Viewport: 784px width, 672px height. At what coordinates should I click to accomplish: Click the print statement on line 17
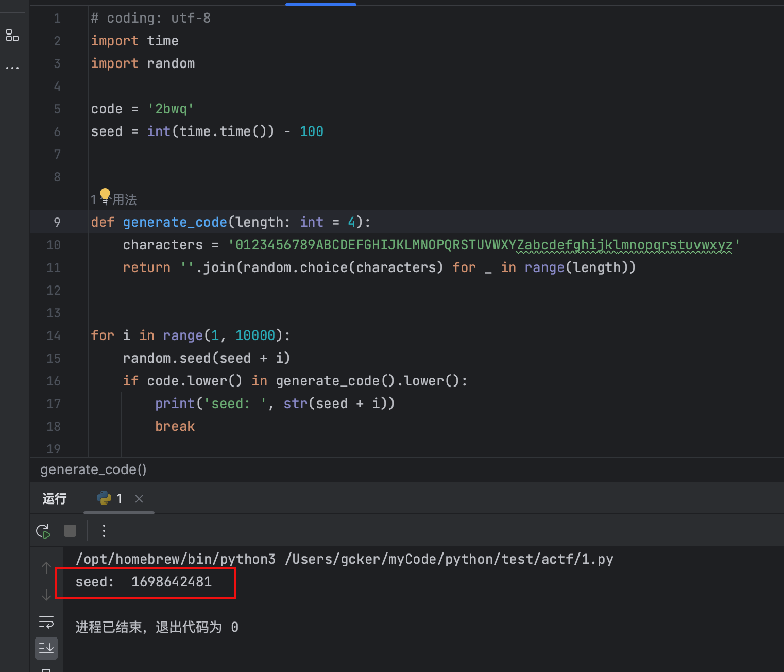[275, 404]
